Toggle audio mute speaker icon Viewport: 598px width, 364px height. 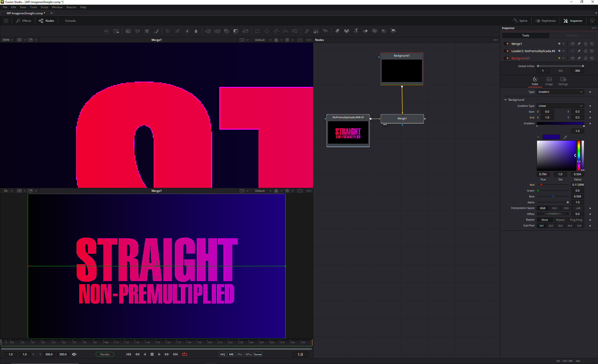[x=74, y=354]
